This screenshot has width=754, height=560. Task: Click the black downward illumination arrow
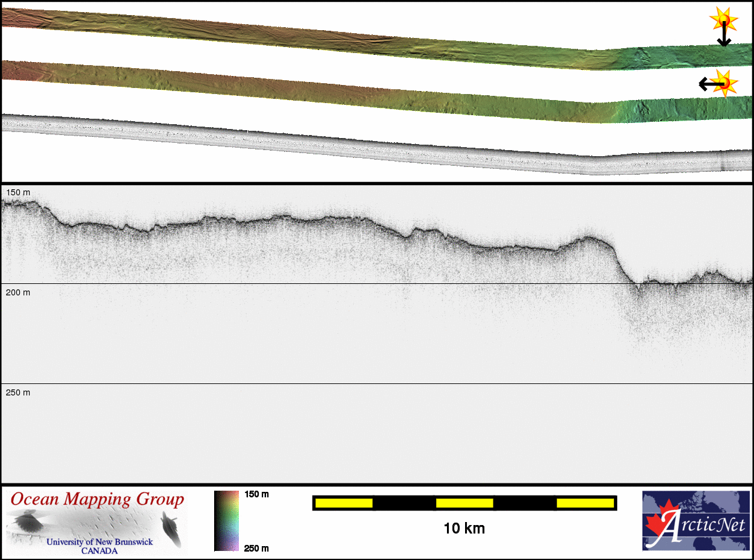click(x=724, y=37)
